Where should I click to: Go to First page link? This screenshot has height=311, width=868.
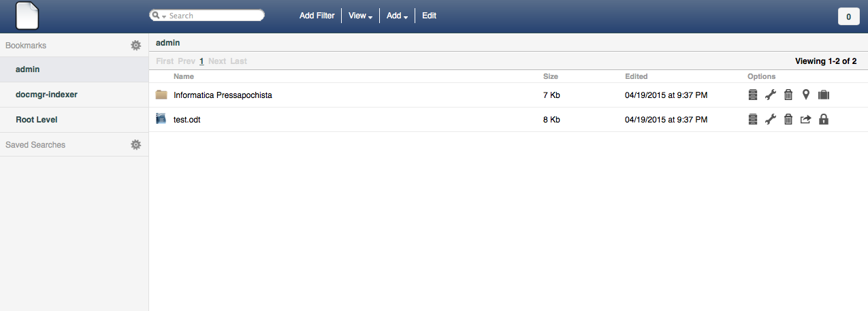pyautogui.click(x=165, y=61)
